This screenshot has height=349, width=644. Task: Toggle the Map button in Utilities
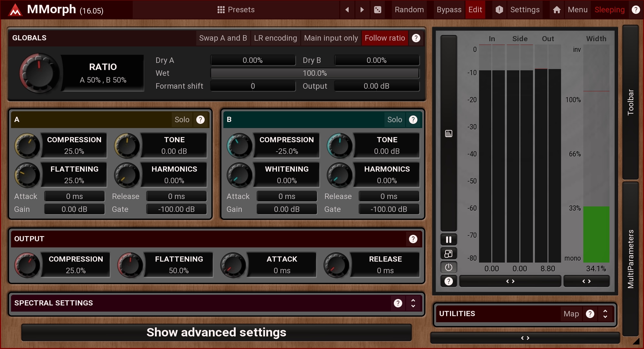pyautogui.click(x=571, y=314)
